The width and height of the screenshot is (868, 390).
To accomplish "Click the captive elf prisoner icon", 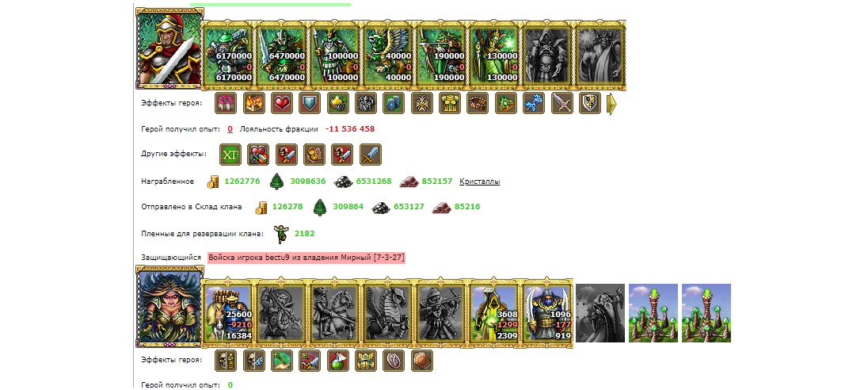I will (x=282, y=233).
